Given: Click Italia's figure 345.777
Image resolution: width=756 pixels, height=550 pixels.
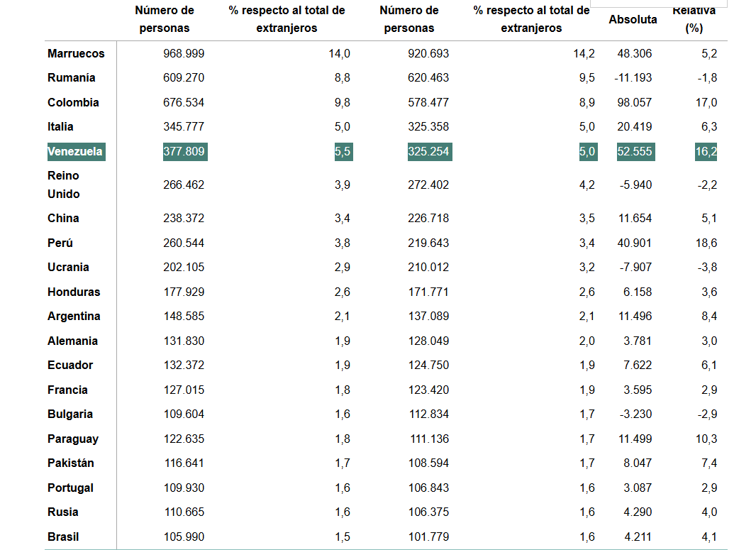Looking at the screenshot, I should [x=184, y=127].
